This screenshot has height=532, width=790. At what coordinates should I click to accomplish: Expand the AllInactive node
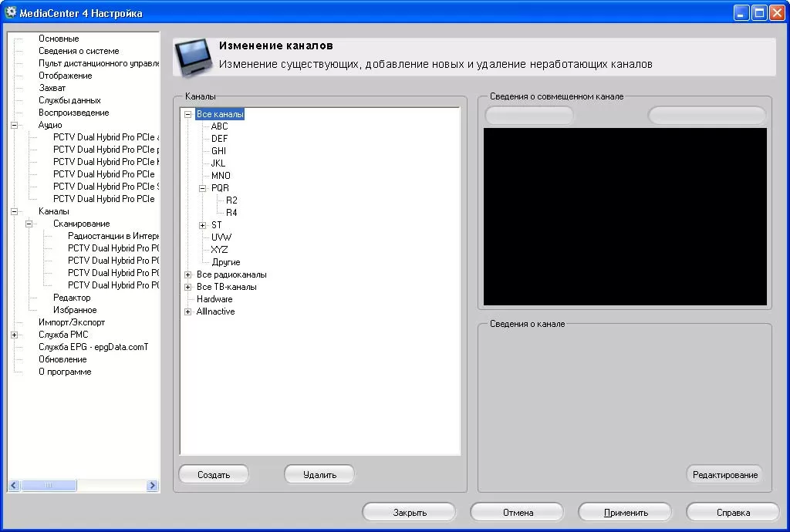(x=187, y=311)
